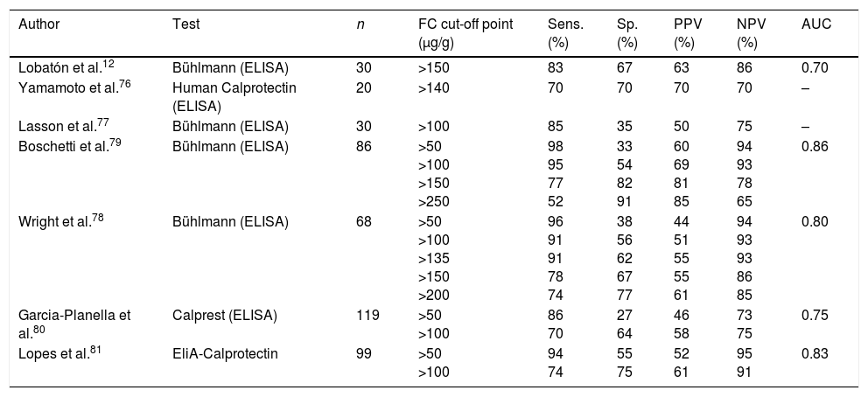Open the Garcia-Planella et al. reference
This screenshot has width=868, height=397.
[x=75, y=321]
